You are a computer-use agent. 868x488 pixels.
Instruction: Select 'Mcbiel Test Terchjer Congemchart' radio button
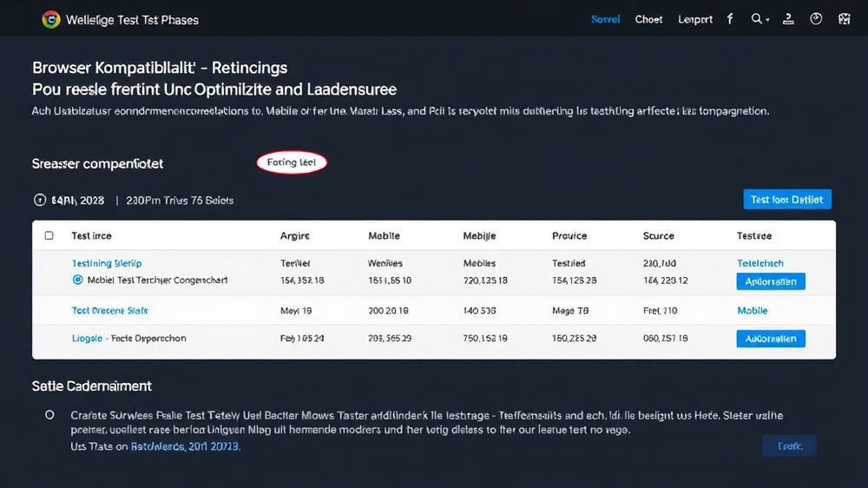tap(77, 280)
